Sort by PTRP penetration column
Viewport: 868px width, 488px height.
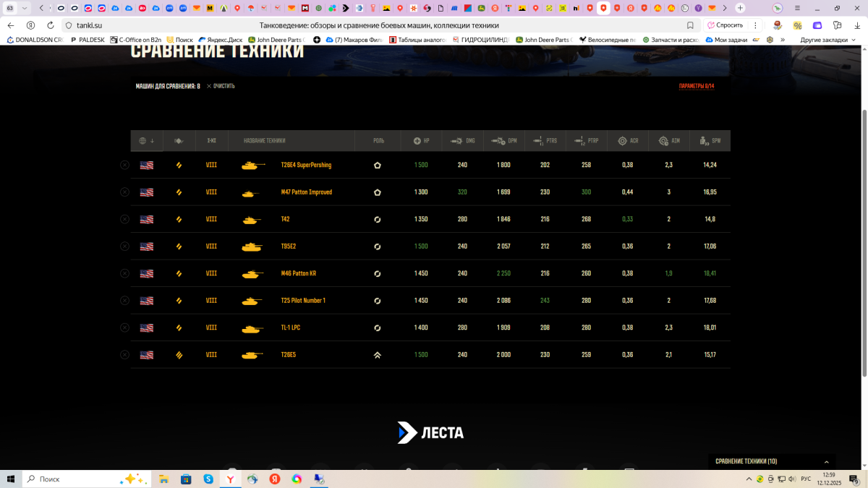[x=586, y=141]
